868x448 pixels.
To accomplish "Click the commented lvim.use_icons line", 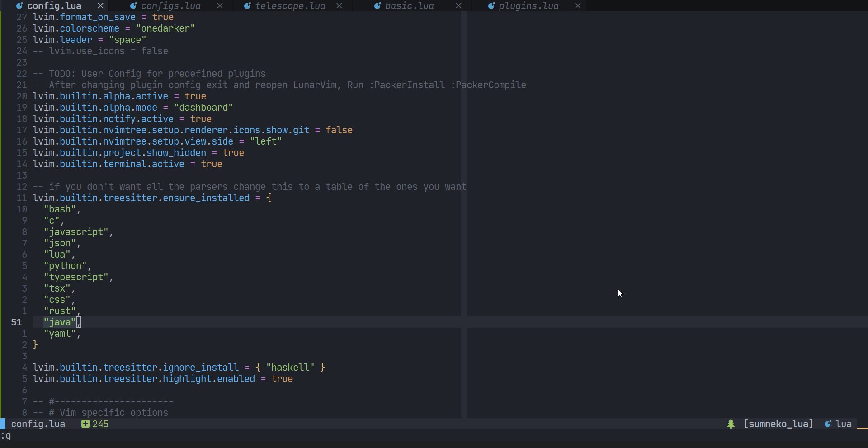I will [100, 51].
